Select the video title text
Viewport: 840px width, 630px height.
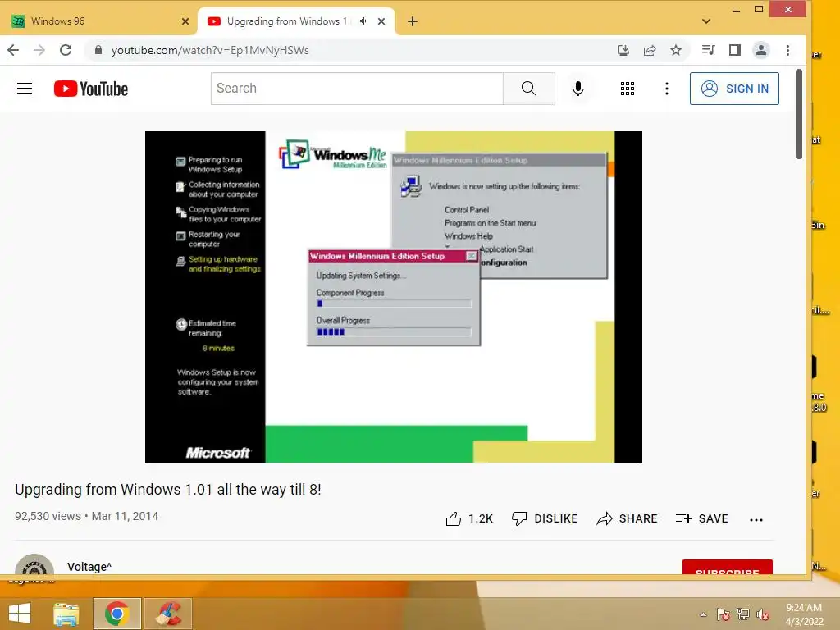(167, 490)
